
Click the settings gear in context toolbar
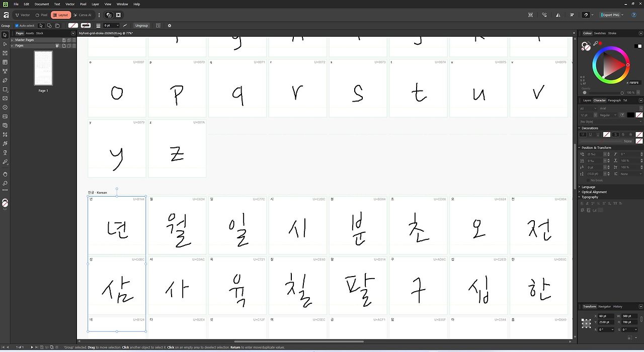(170, 26)
